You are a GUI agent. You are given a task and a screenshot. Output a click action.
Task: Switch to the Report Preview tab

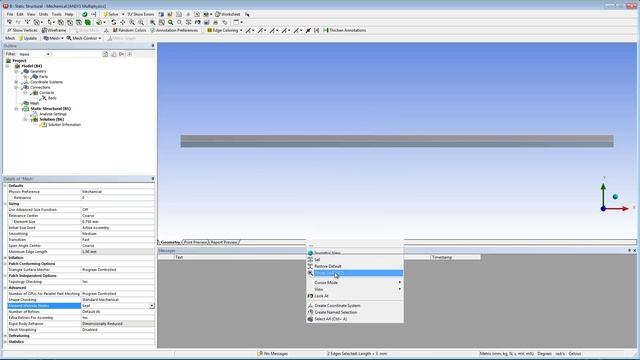[x=224, y=242]
